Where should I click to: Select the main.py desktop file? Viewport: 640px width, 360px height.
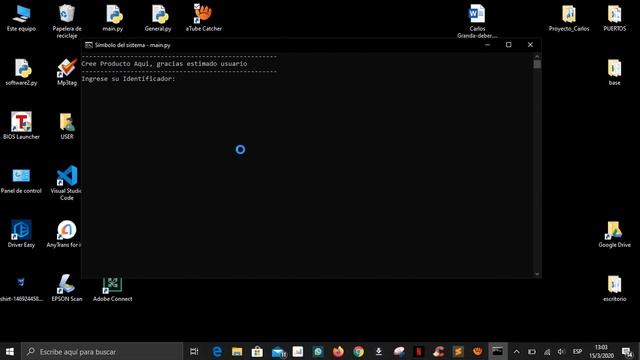click(x=113, y=18)
